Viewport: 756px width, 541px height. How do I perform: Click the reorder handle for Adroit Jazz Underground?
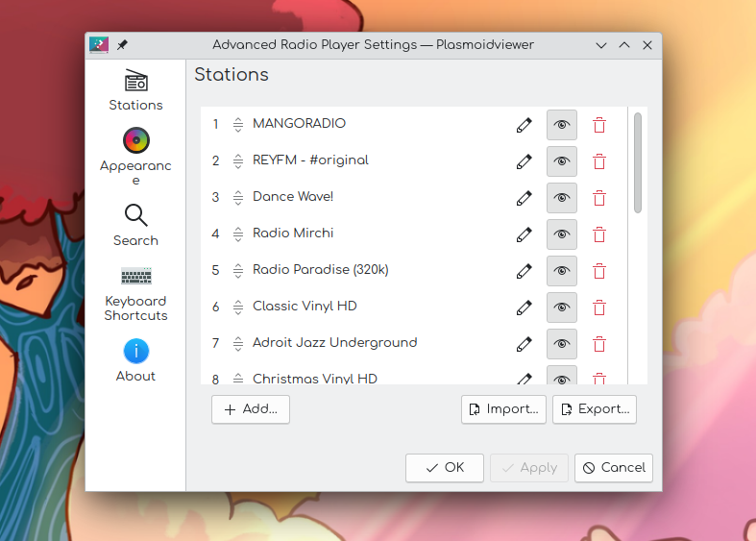238,344
